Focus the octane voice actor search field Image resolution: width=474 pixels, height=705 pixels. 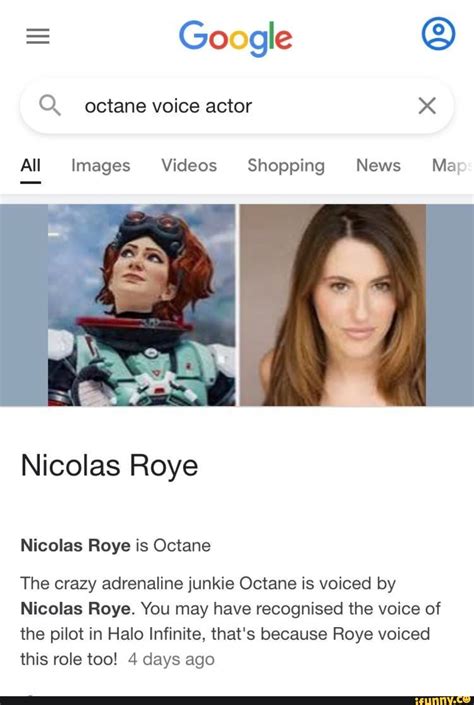(237, 106)
